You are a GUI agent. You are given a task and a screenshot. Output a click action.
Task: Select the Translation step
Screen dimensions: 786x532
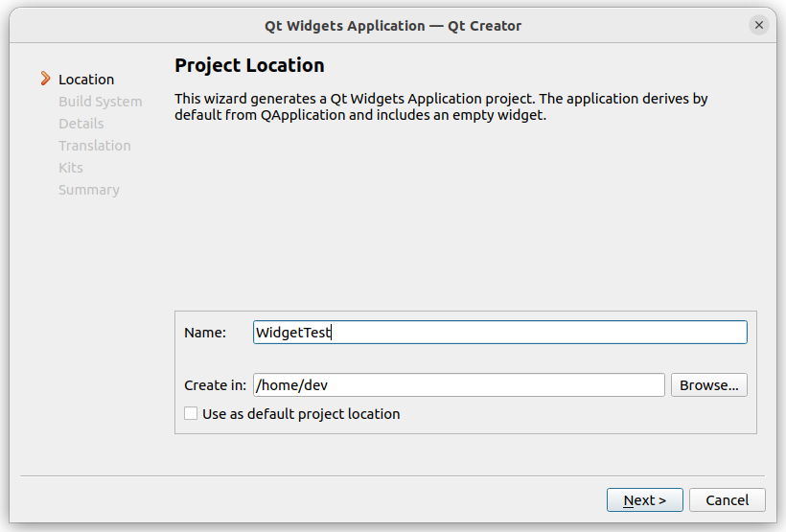click(x=95, y=146)
